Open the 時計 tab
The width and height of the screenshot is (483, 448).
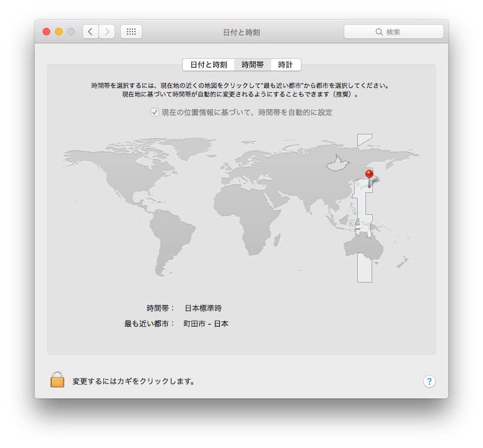point(285,64)
